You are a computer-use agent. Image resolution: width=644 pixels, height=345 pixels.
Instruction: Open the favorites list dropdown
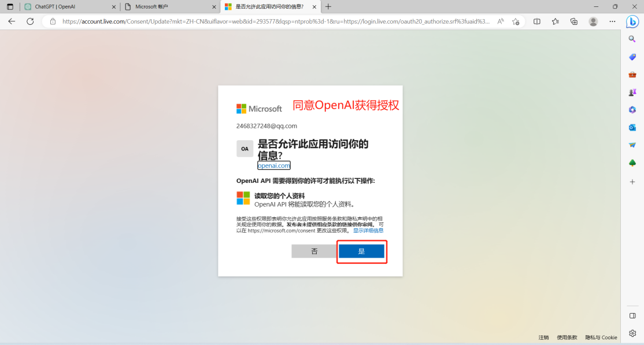pyautogui.click(x=555, y=21)
